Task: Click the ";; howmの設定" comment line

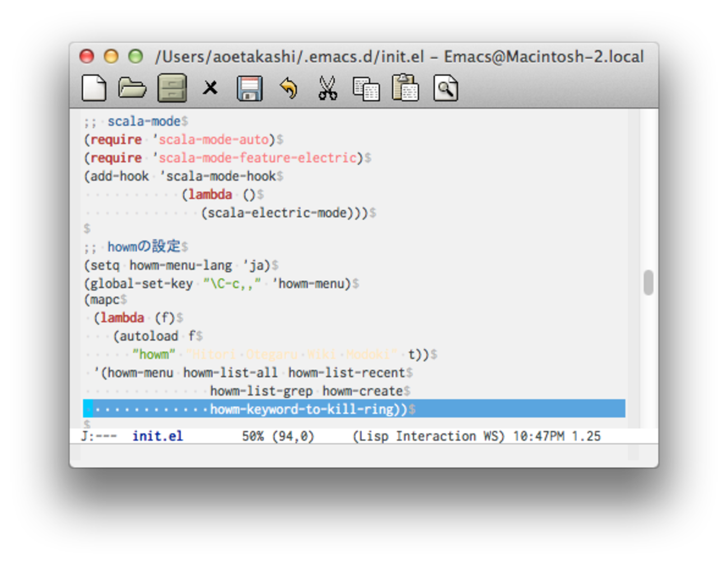Action: tap(136, 246)
